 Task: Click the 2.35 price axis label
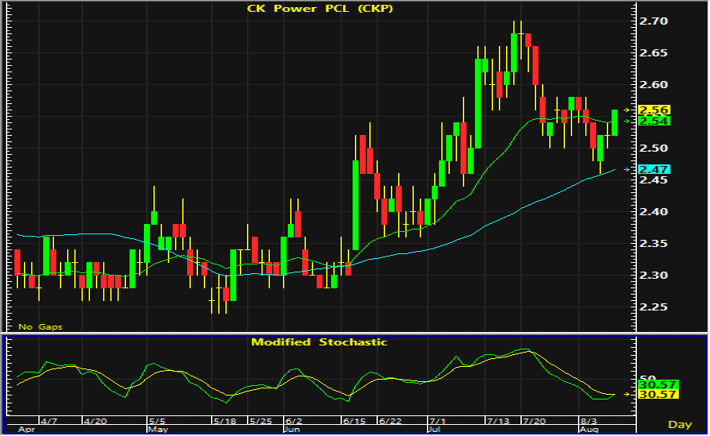(653, 244)
